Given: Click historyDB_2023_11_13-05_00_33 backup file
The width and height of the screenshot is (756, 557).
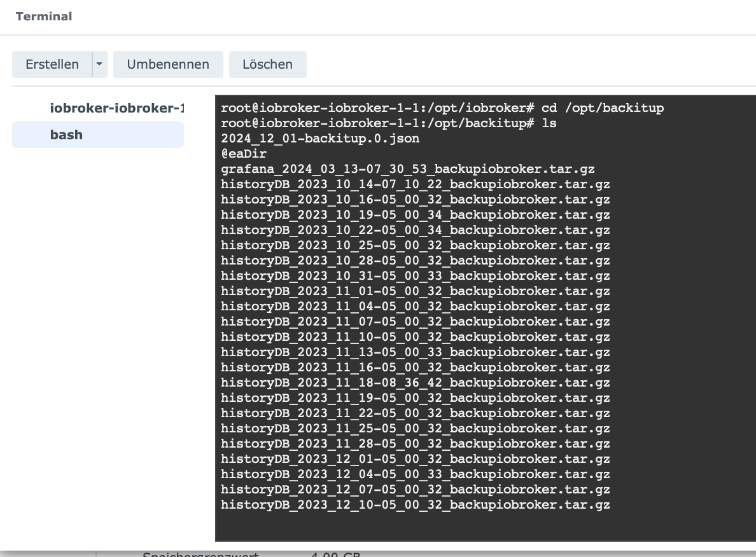Looking at the screenshot, I should click(x=415, y=352).
